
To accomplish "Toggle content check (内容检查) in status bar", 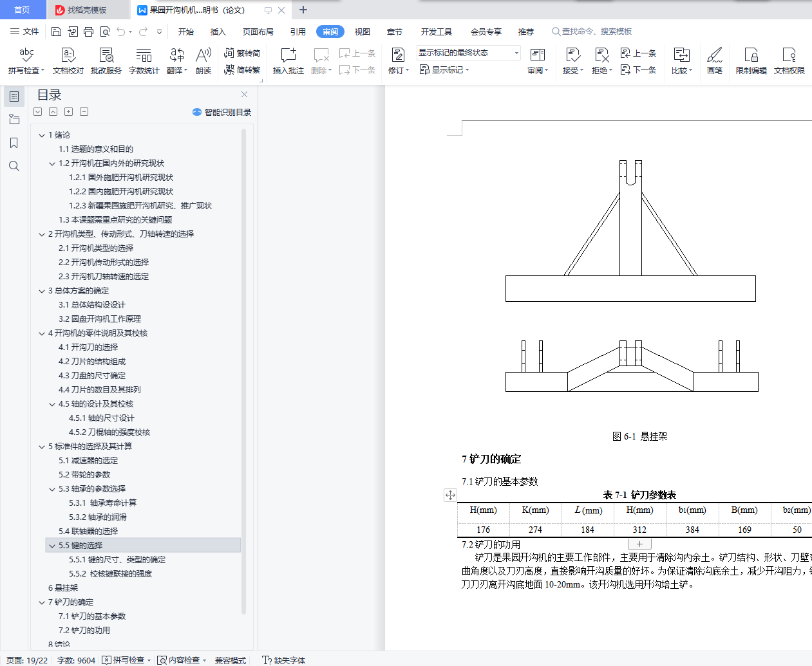I will pos(179,660).
